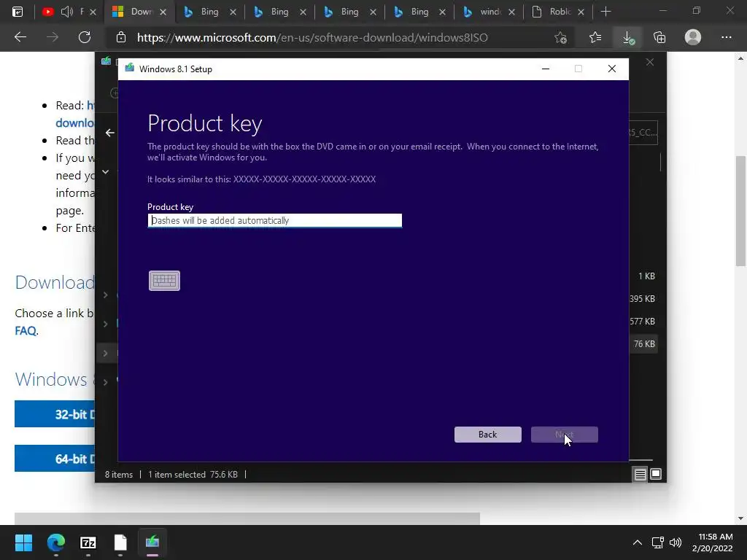
Task: Add this page to favorites
Action: tap(561, 38)
